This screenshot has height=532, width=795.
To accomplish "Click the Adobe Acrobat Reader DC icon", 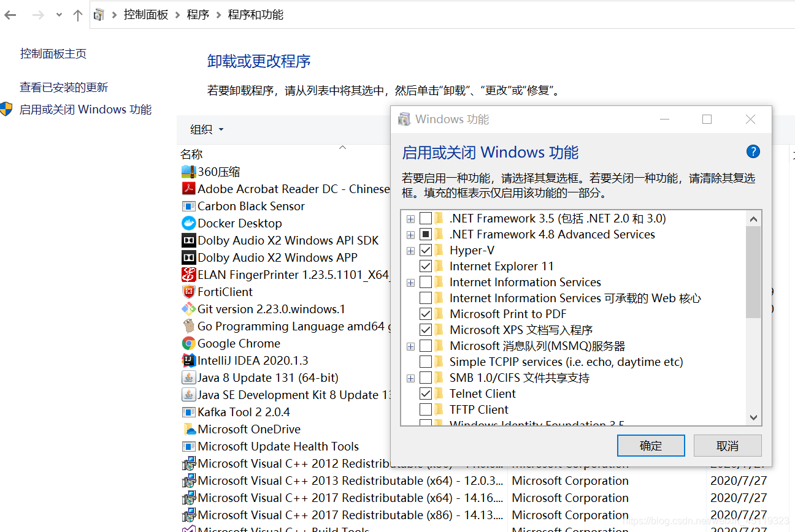I will point(188,189).
